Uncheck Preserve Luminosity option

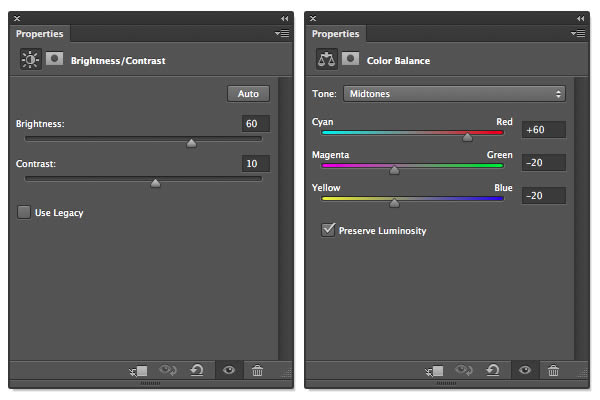click(328, 230)
